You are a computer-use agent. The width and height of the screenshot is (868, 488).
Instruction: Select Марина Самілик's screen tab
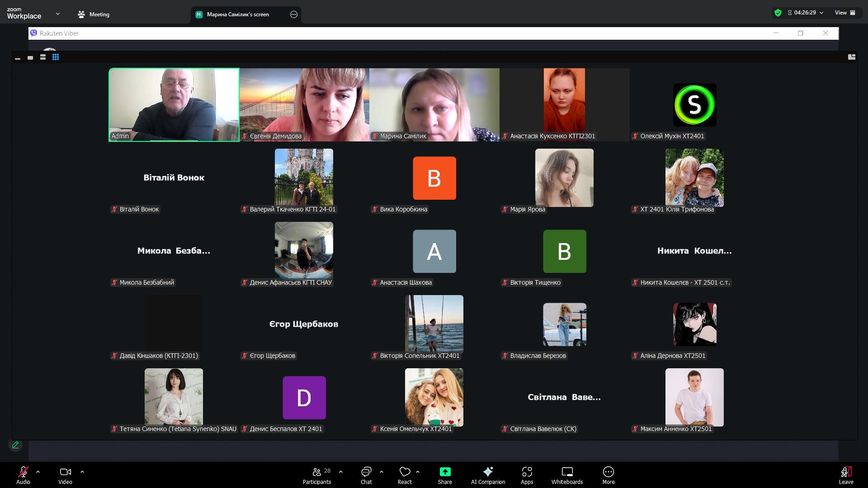(238, 14)
